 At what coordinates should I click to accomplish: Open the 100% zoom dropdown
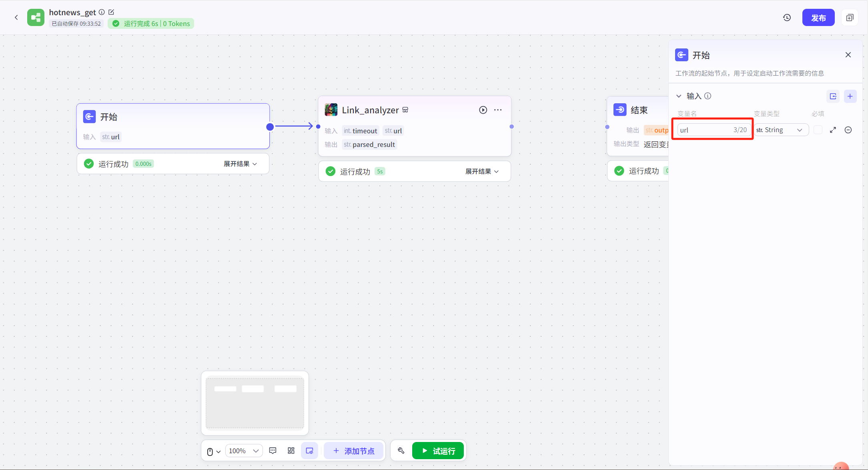click(244, 451)
